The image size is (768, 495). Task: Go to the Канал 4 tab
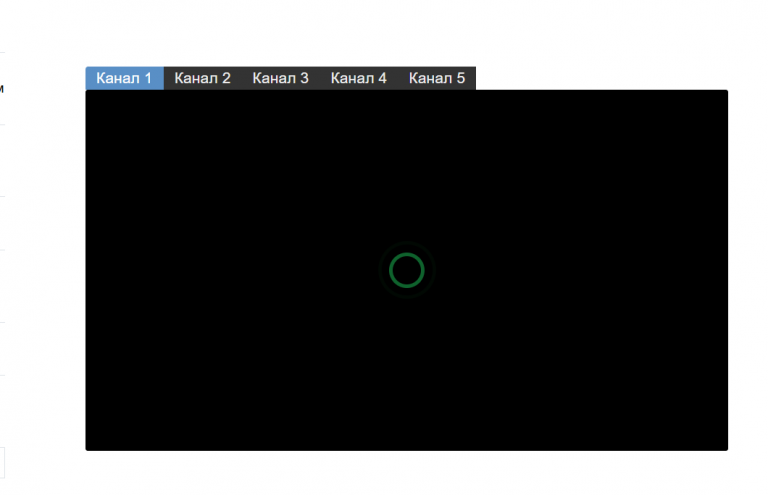point(359,78)
